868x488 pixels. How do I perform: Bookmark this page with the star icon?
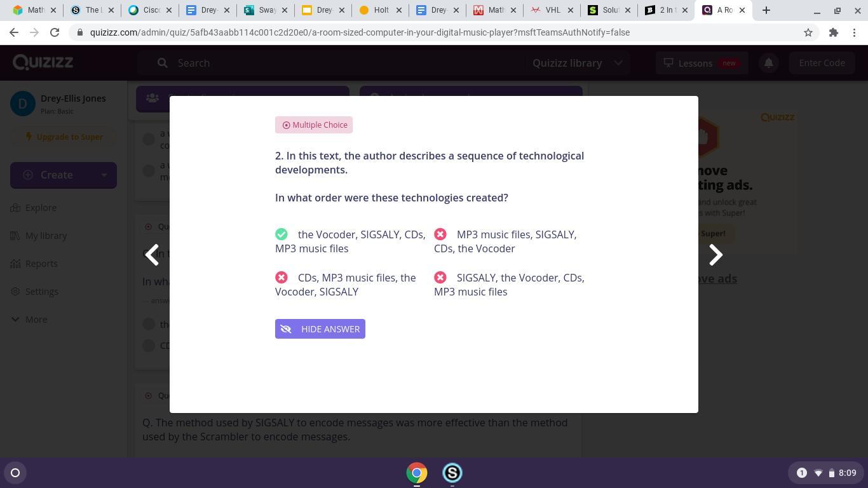808,32
